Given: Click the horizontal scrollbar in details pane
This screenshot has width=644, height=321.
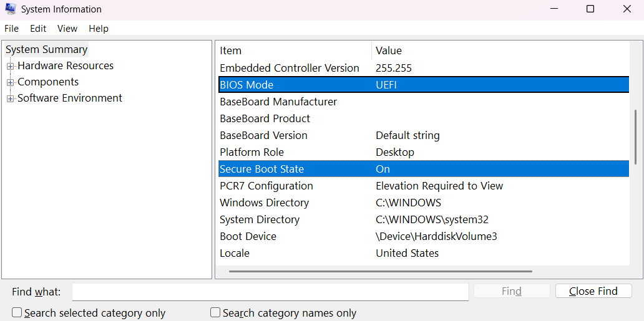Looking at the screenshot, I should tap(381, 272).
